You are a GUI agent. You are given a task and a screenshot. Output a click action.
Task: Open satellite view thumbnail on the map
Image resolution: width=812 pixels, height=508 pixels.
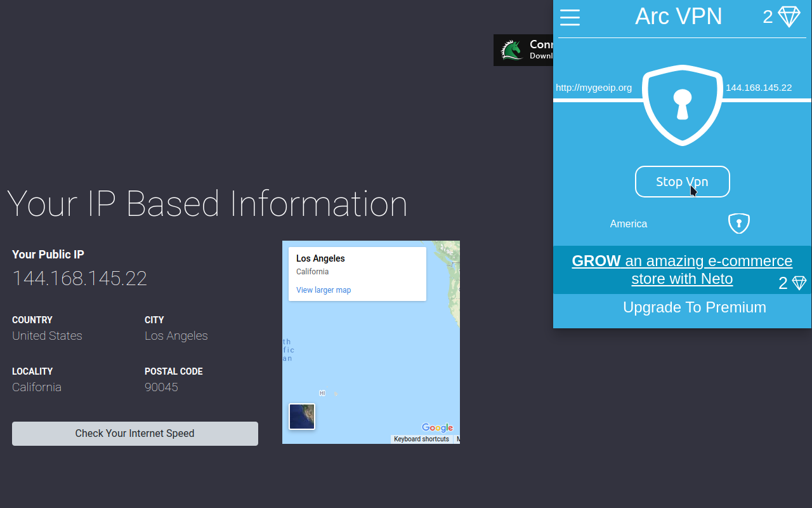point(302,417)
